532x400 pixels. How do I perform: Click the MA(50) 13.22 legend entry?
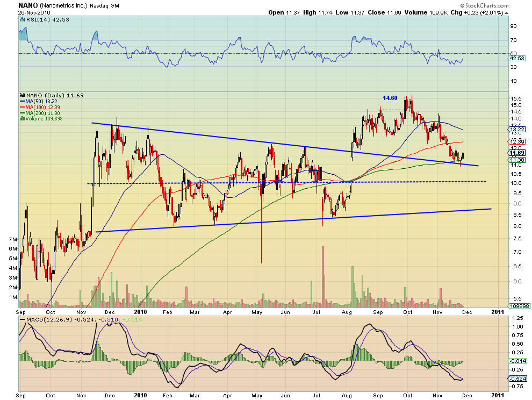[x=39, y=102]
